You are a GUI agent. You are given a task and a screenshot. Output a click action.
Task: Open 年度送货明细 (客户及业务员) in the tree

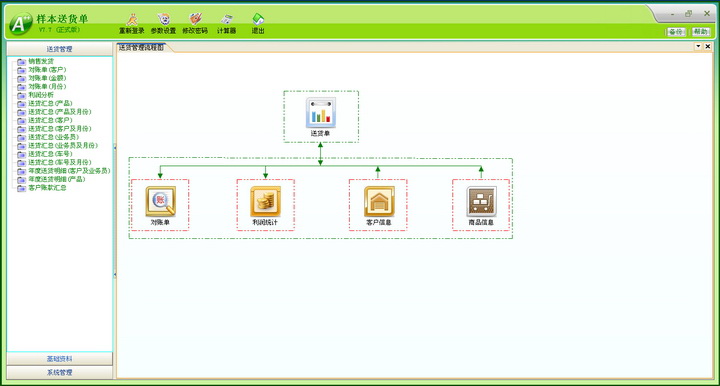pyautogui.click(x=69, y=171)
